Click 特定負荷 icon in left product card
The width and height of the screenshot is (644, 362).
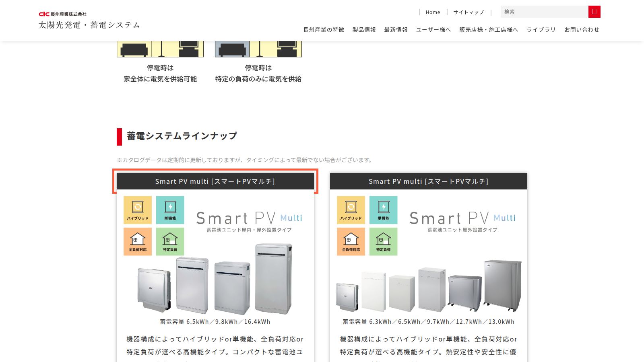170,242
